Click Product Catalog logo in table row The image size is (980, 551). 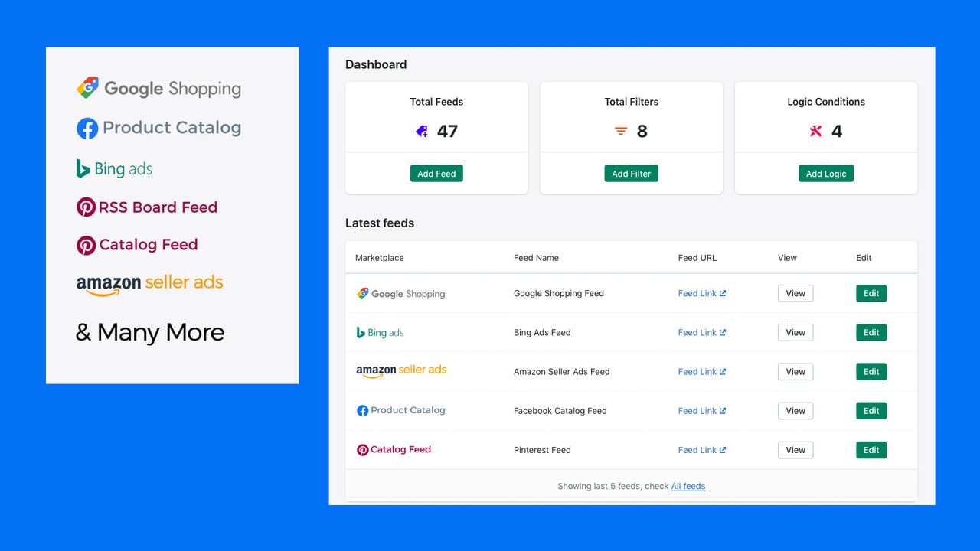(x=401, y=410)
